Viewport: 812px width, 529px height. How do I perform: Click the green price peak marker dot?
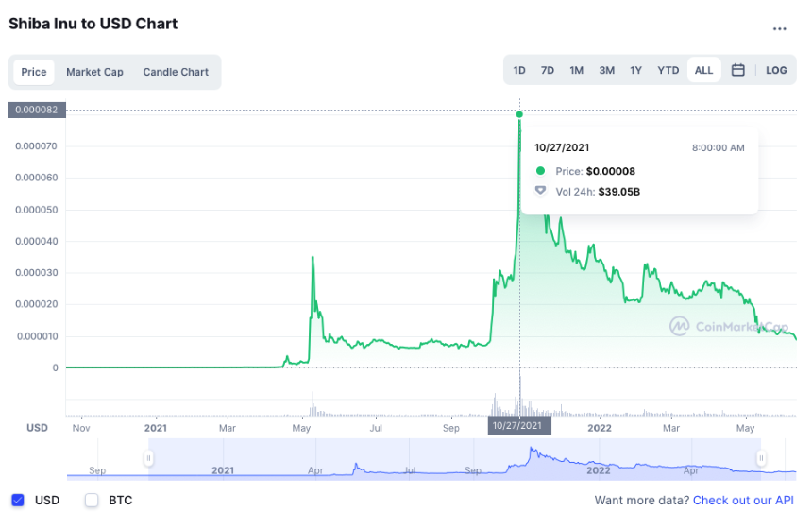pyautogui.click(x=519, y=114)
